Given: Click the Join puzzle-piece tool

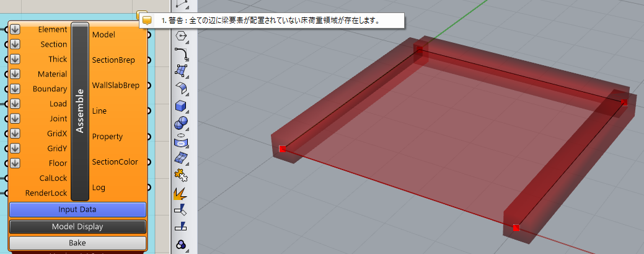Looking at the screenshot, I should pos(182,175).
